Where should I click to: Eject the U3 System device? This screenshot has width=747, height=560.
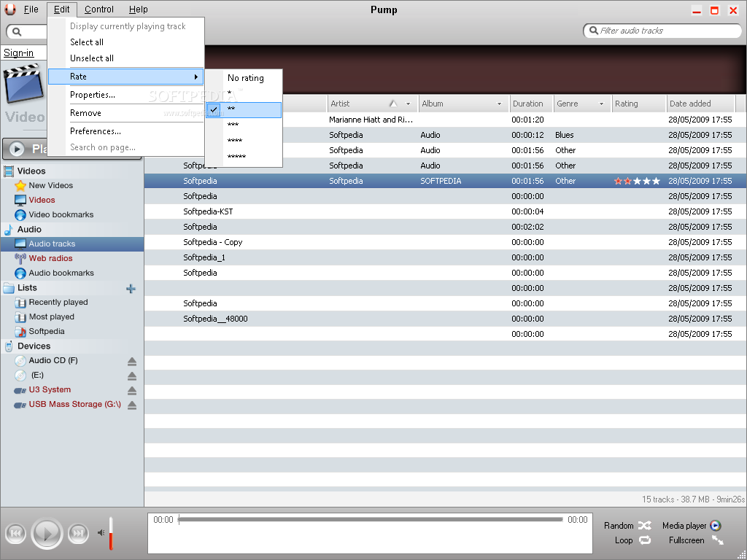[132, 391]
